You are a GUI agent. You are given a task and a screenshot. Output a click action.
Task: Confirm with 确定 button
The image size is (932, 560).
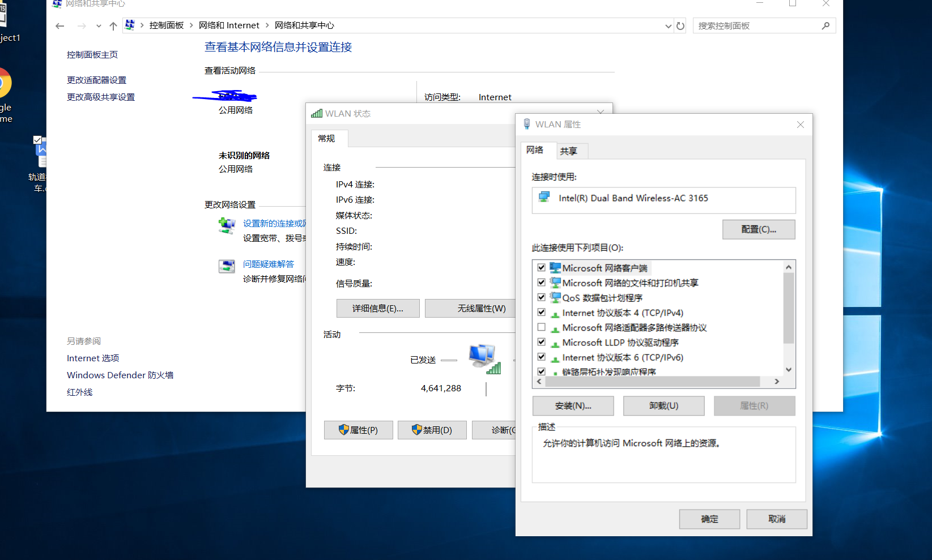coord(709,519)
